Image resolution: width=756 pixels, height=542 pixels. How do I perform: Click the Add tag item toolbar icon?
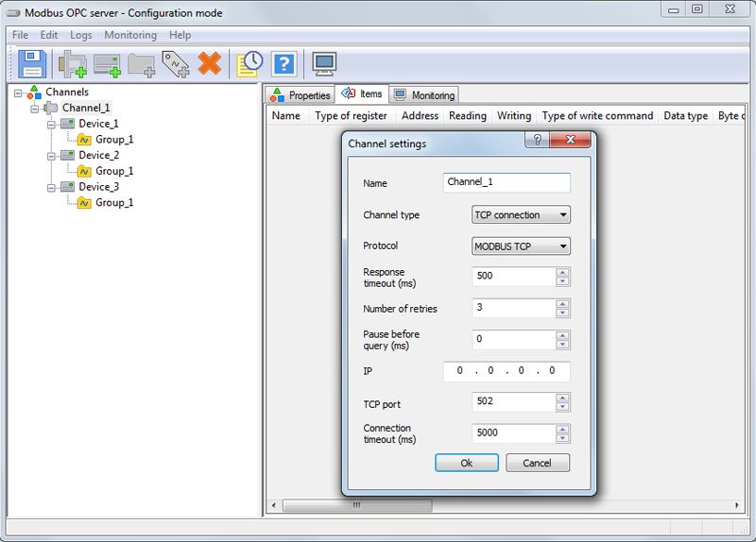tap(176, 64)
